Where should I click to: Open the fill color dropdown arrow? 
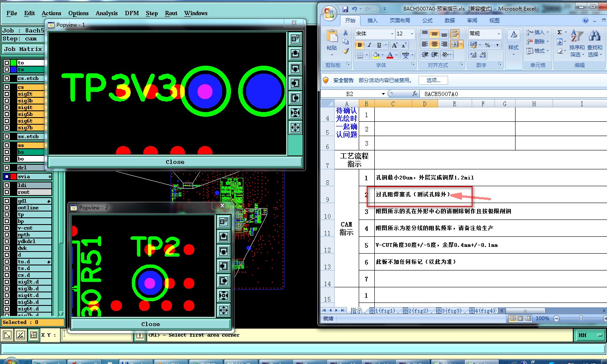coord(382,55)
